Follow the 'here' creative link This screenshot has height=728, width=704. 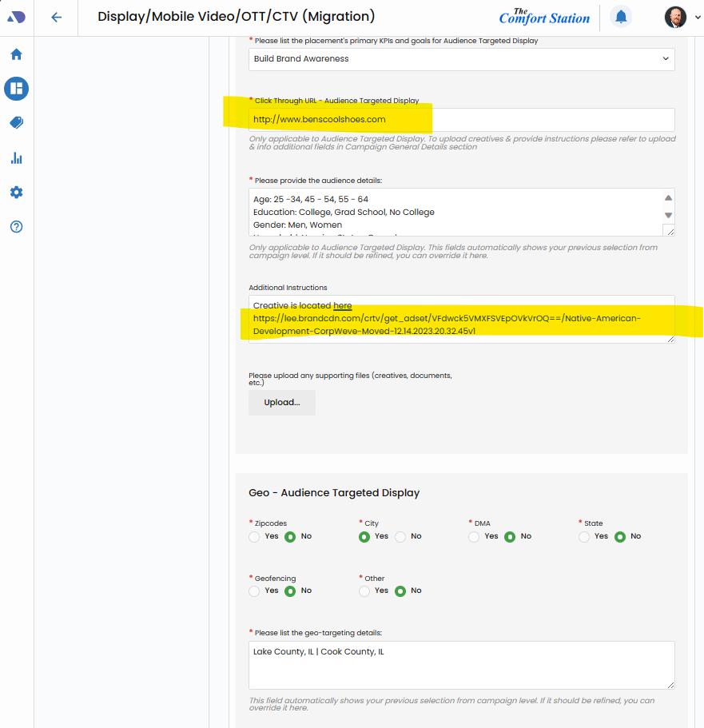342,306
